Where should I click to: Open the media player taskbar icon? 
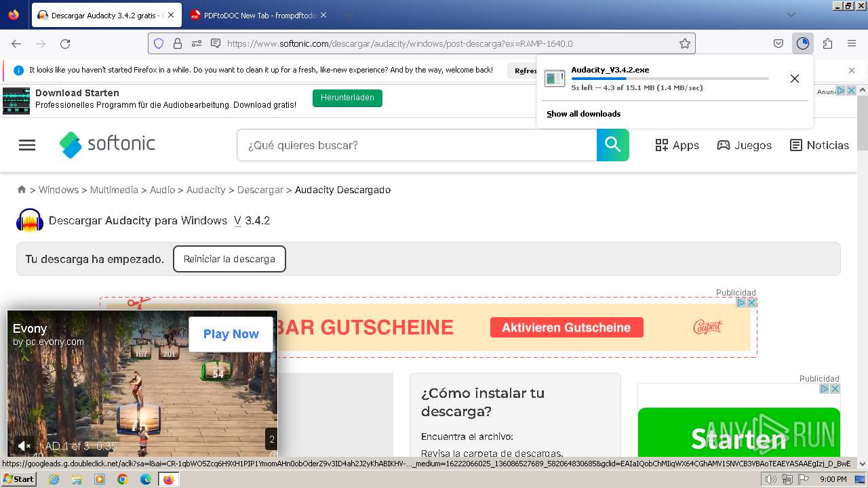click(x=100, y=479)
